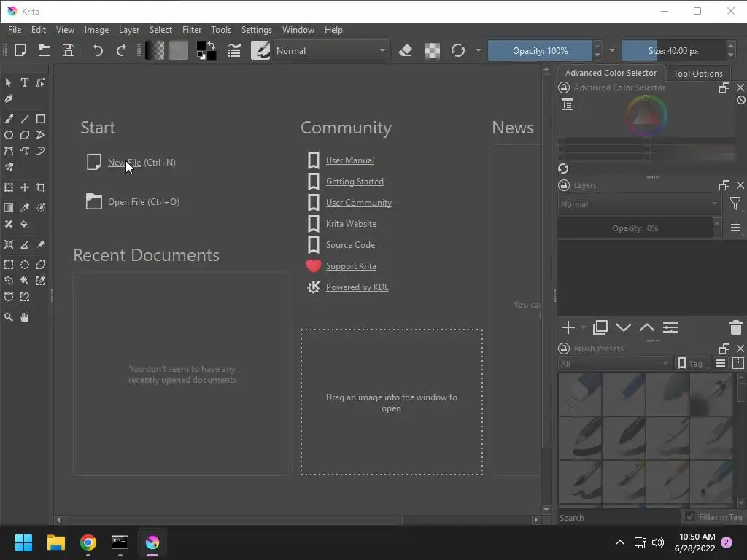747x560 pixels.
Task: Toggle the Filter in Tag checkbox
Action: 689,517
